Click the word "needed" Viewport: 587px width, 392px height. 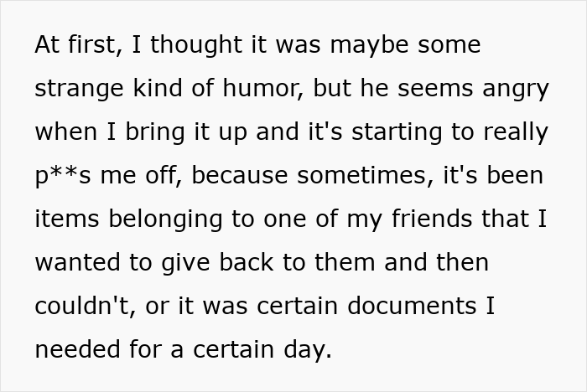tap(76, 350)
